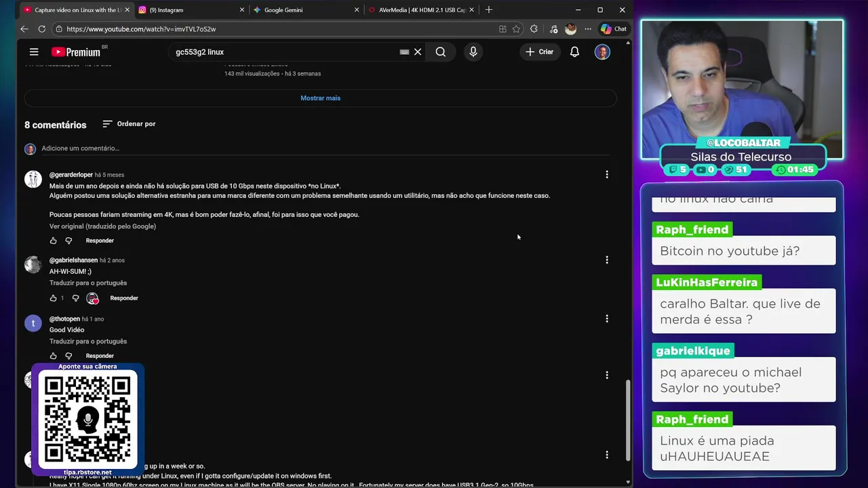Click the page vertical scrollbar thumb
The image size is (868, 488).
click(627, 420)
